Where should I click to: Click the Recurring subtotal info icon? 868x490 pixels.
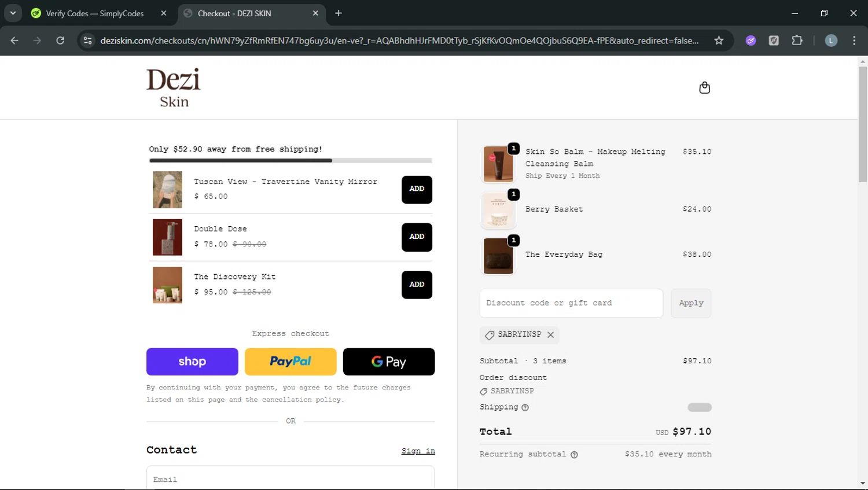574,455
